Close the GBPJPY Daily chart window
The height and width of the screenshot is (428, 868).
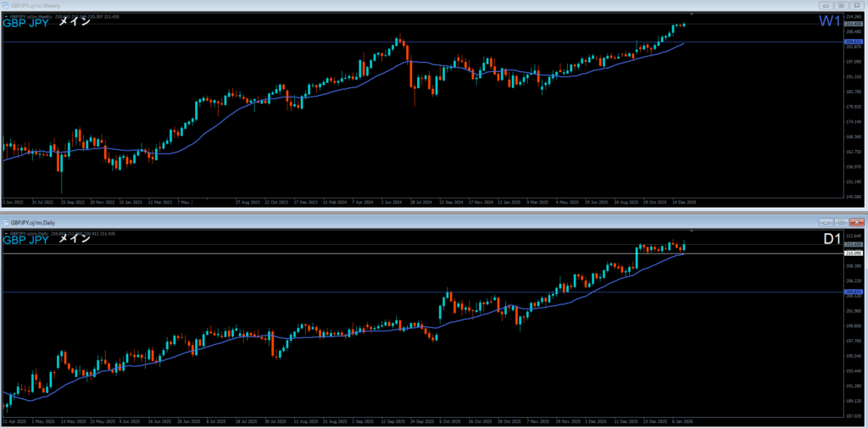click(858, 222)
